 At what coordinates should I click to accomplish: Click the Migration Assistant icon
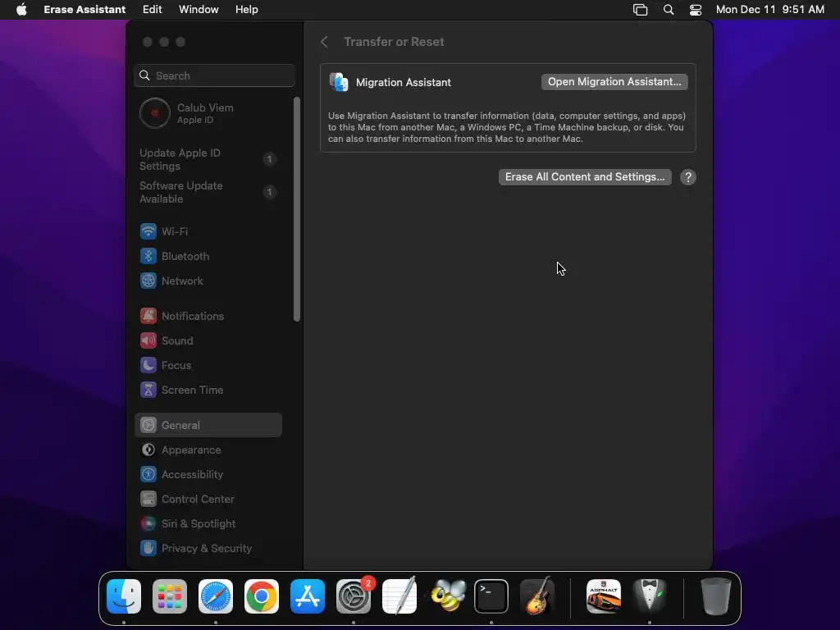(x=339, y=82)
